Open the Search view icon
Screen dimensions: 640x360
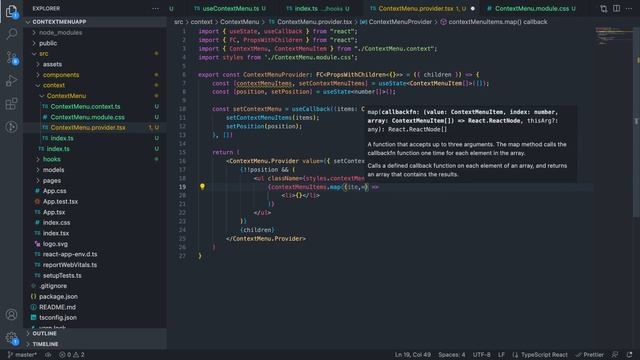(x=11, y=34)
